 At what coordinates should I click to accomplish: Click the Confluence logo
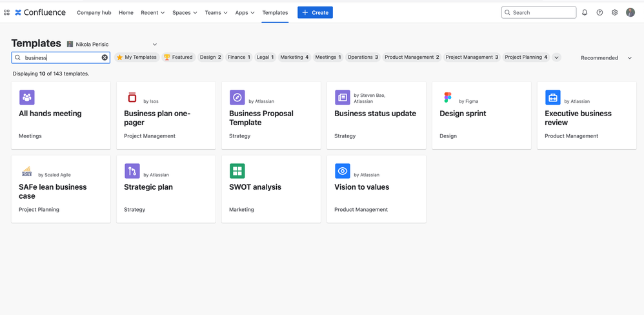click(x=40, y=12)
